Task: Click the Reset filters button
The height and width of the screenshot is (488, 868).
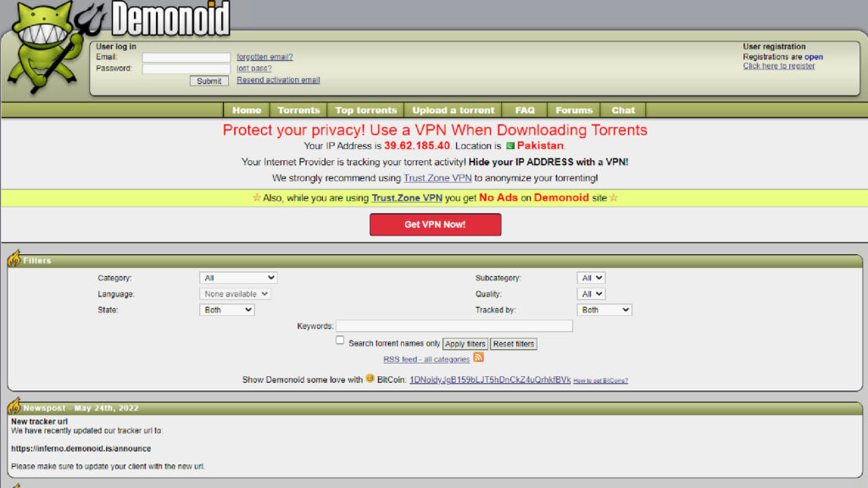Action: 513,344
